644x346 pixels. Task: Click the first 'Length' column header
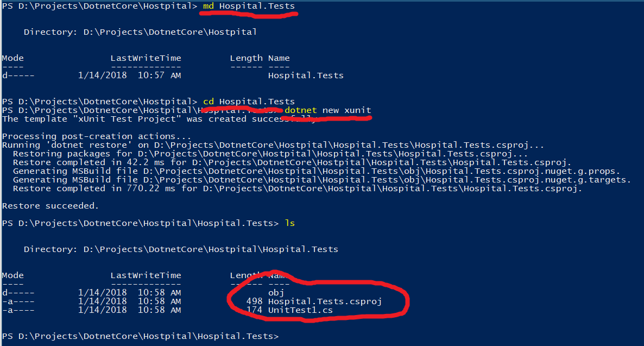(246, 58)
